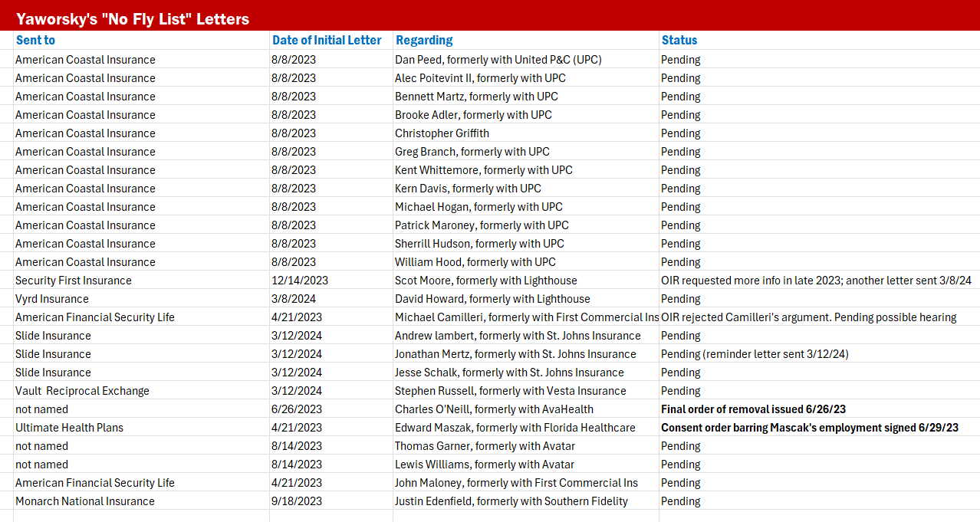Click the Justin Edenfield regarding cell
Screen dimensions: 980x522
pos(511,501)
